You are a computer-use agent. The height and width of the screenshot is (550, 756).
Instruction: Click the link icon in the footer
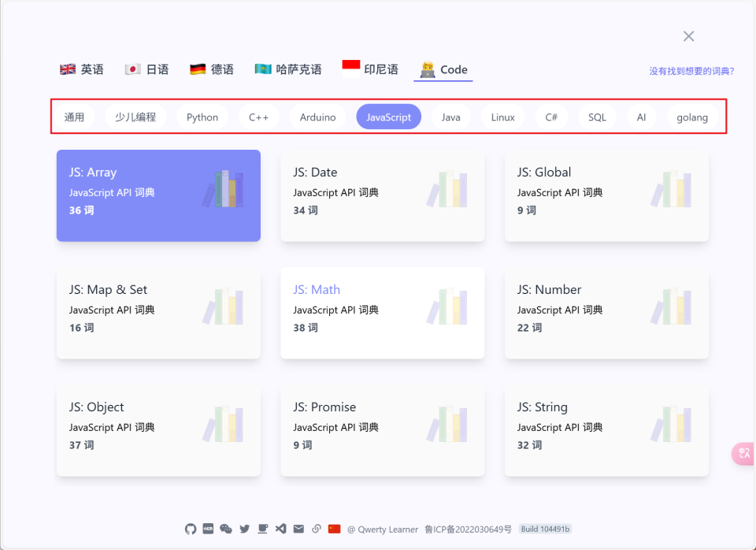click(x=317, y=529)
